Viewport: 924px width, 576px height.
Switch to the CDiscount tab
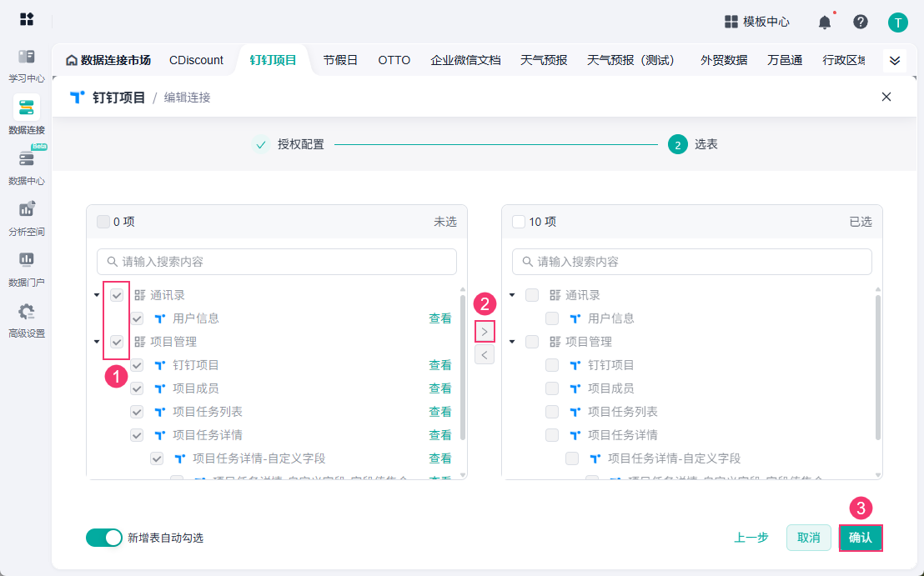(196, 60)
